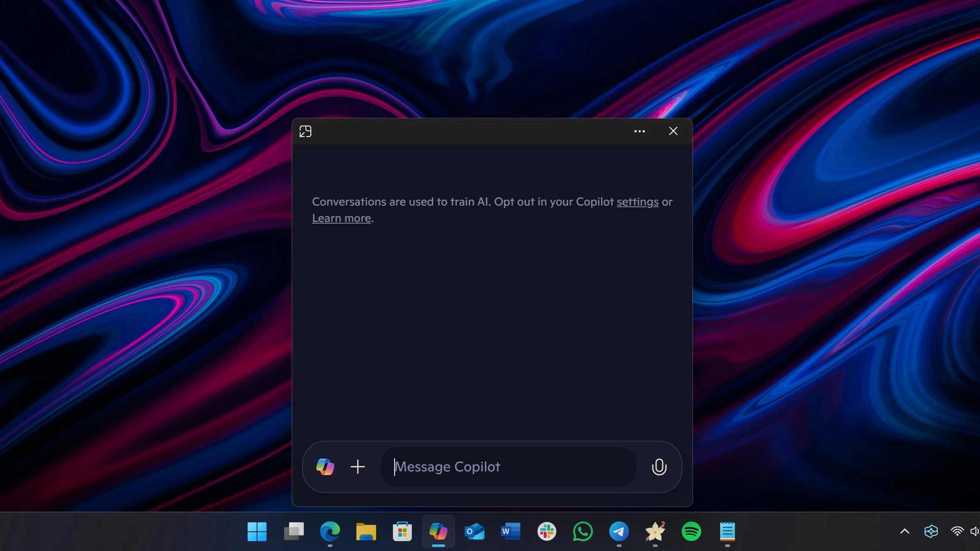Viewport: 980px width, 551px height.
Task: Open Telegram from the taskbar
Action: click(x=619, y=532)
